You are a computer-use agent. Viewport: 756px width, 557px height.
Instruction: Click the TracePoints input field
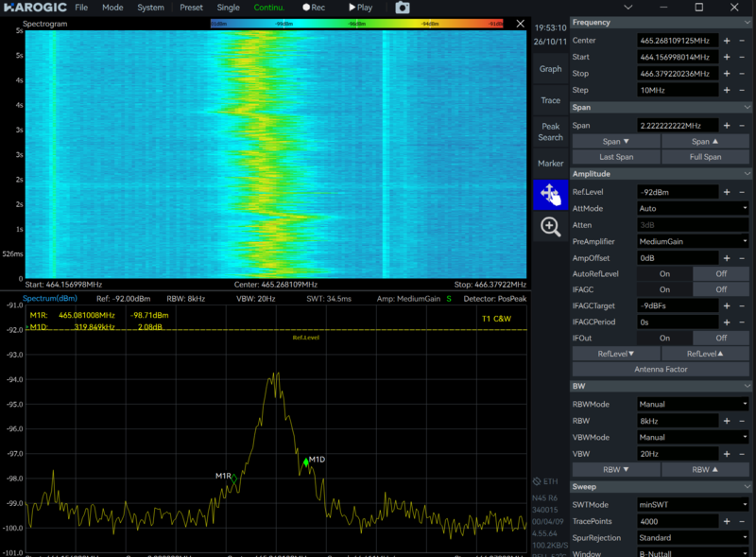point(678,522)
